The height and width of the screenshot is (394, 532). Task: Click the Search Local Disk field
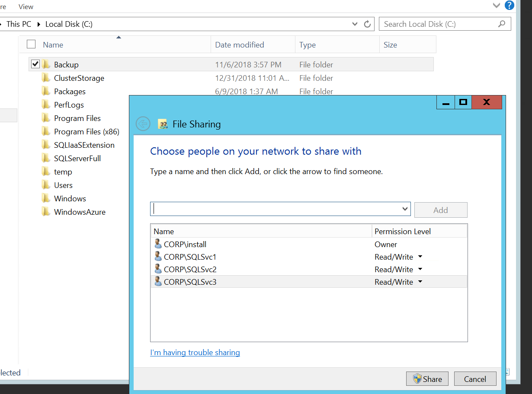437,24
